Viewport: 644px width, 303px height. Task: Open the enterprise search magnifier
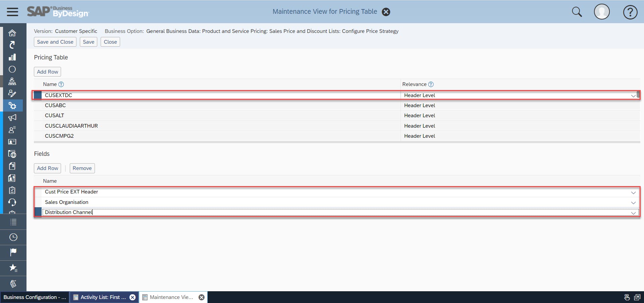click(x=577, y=12)
